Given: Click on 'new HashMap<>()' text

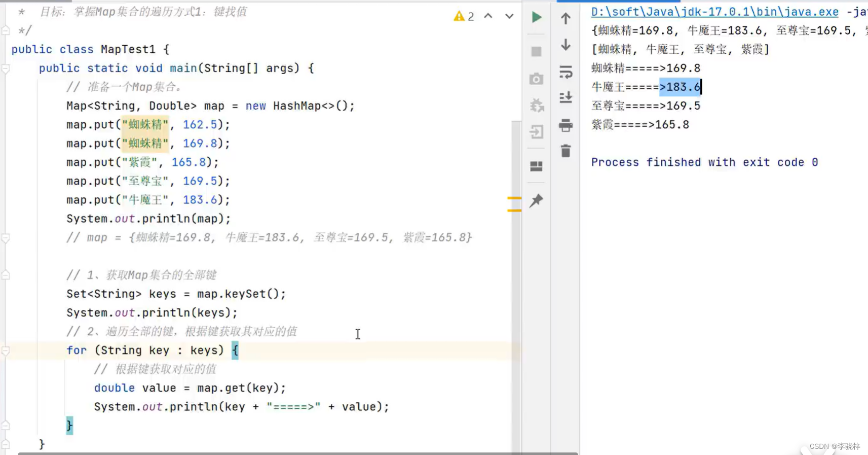Looking at the screenshot, I should (296, 106).
